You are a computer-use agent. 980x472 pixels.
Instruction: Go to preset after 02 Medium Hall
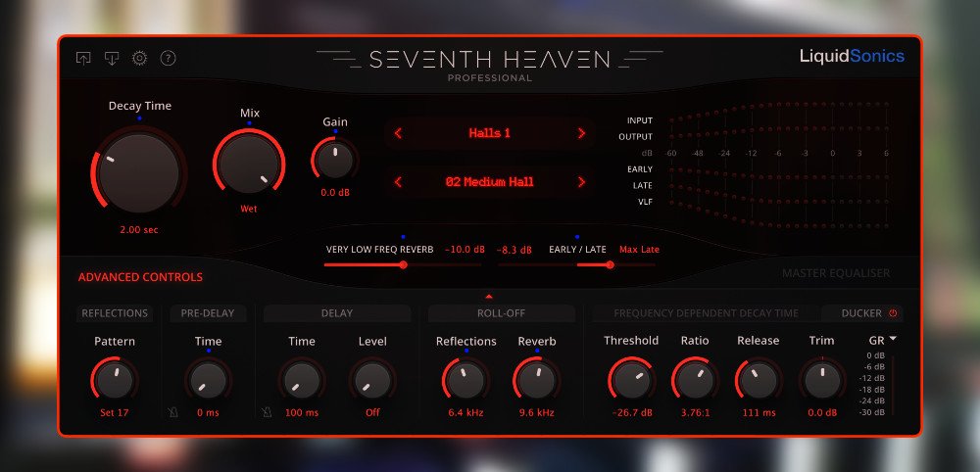click(581, 182)
